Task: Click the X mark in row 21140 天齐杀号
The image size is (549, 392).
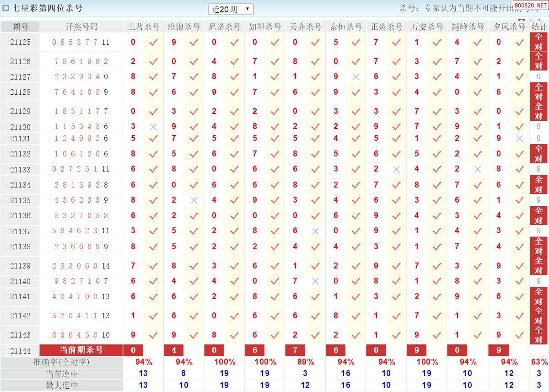Action: 315,281
